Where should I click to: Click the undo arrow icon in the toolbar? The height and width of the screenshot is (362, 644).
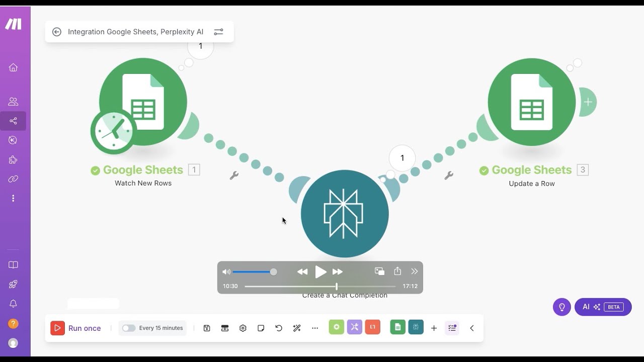click(x=279, y=328)
